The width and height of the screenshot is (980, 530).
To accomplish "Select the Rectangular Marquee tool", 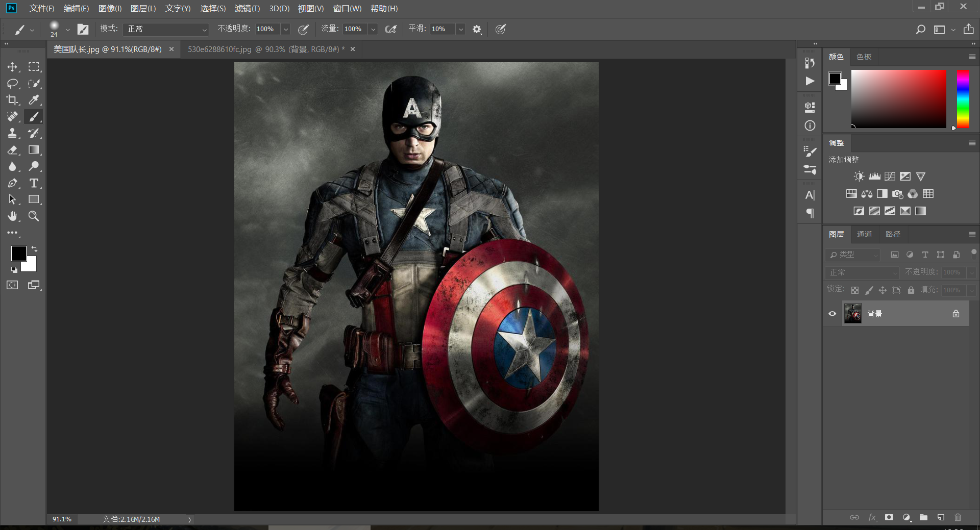I will (x=34, y=67).
